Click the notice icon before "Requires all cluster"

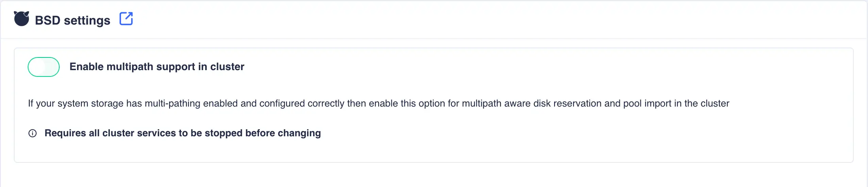32,134
